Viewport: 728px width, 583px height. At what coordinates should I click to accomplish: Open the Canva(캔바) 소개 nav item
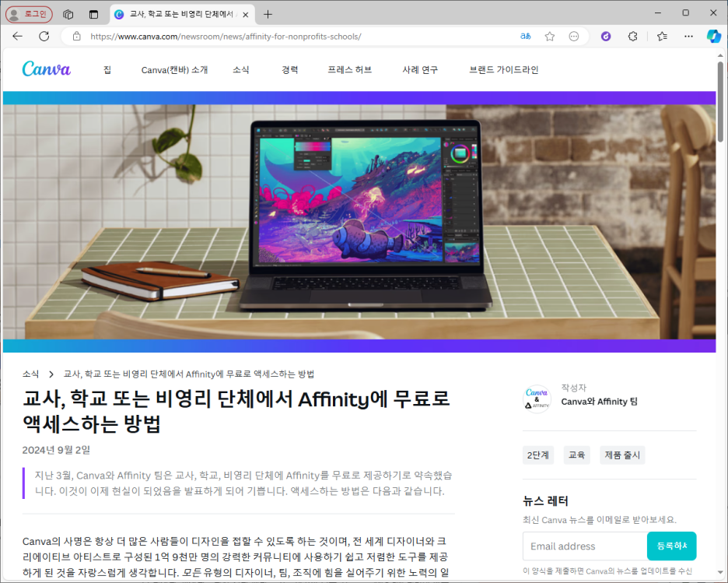coord(174,70)
